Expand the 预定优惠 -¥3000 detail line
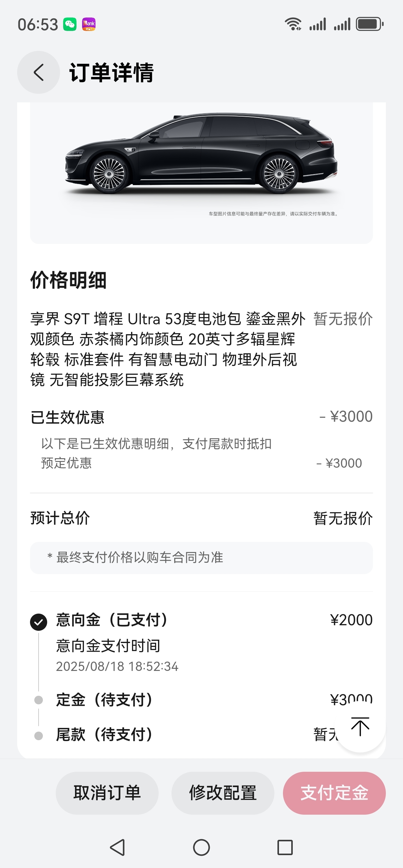This screenshot has width=403, height=868. coord(201,463)
